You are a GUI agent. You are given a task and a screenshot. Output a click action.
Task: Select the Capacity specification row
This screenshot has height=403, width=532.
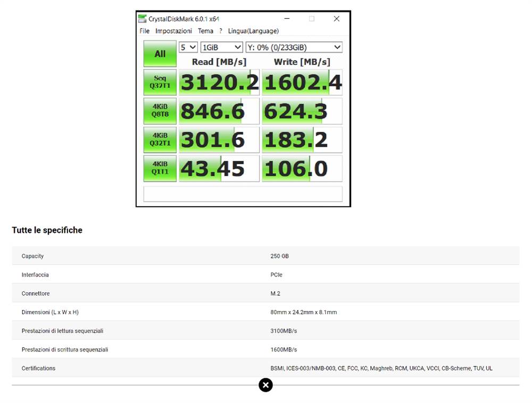(x=266, y=256)
